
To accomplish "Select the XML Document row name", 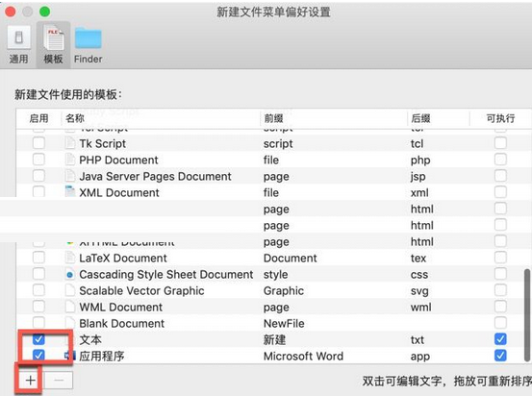I will (x=119, y=192).
